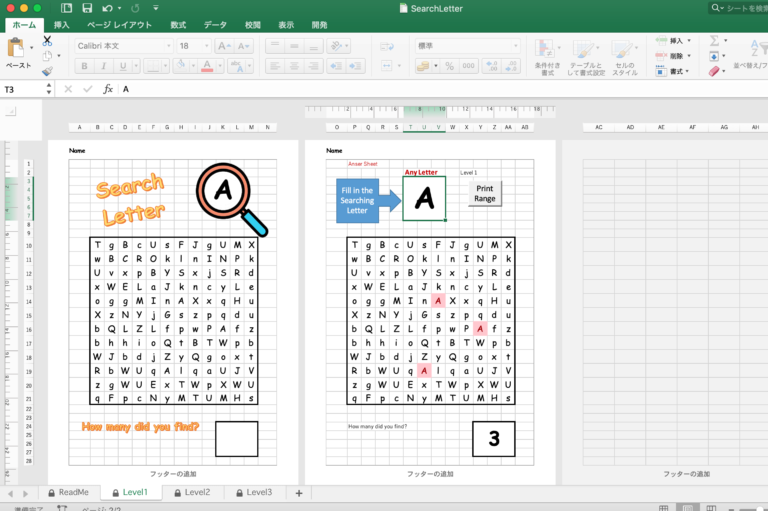The width and height of the screenshot is (768, 511).
Task: Click the Clear eraser icon
Action: (x=714, y=72)
